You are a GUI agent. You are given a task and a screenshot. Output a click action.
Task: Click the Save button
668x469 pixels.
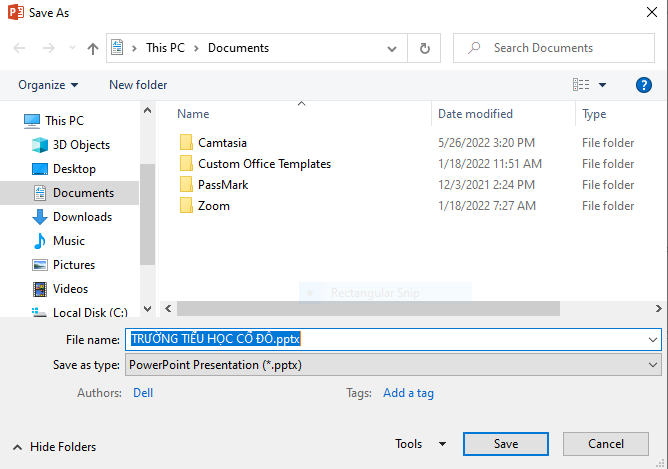[x=505, y=444]
